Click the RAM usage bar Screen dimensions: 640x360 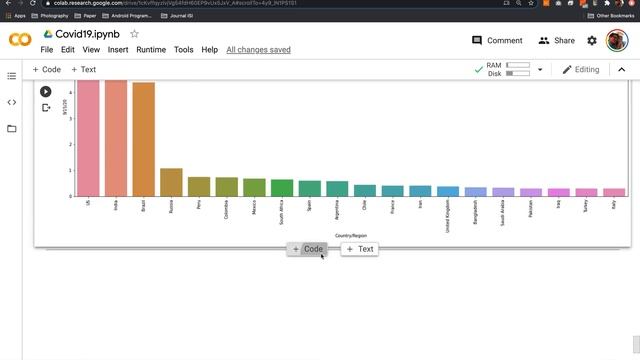click(518, 65)
